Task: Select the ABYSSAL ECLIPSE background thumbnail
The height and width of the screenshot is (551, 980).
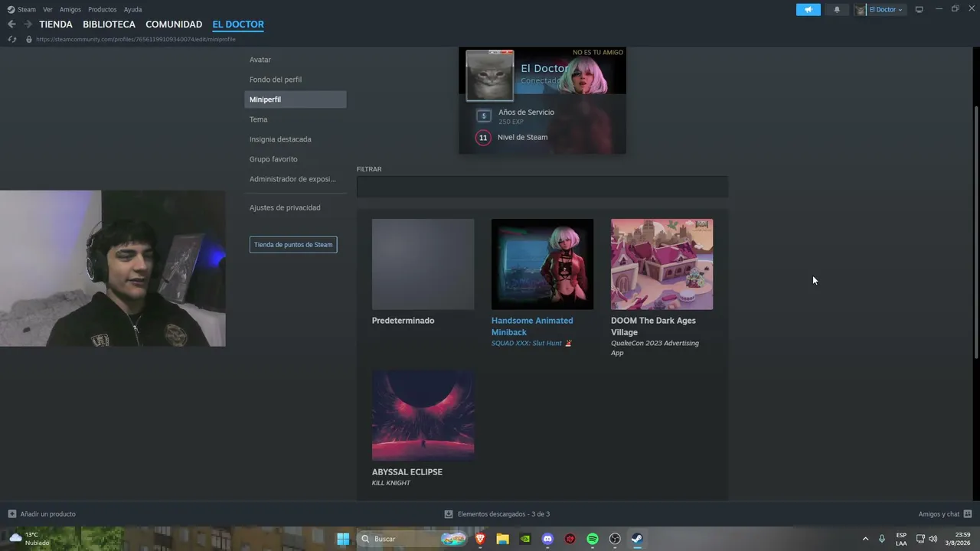Action: coord(423,416)
